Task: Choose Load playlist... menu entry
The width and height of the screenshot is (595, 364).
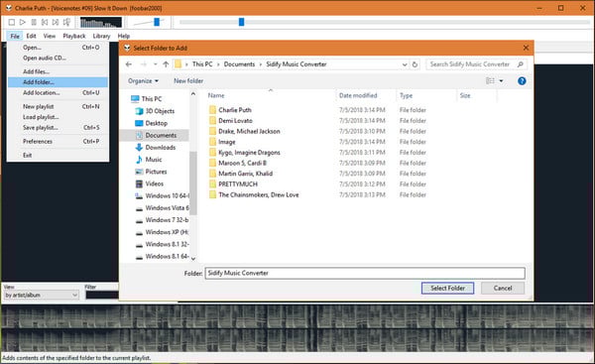Action: (x=58, y=117)
